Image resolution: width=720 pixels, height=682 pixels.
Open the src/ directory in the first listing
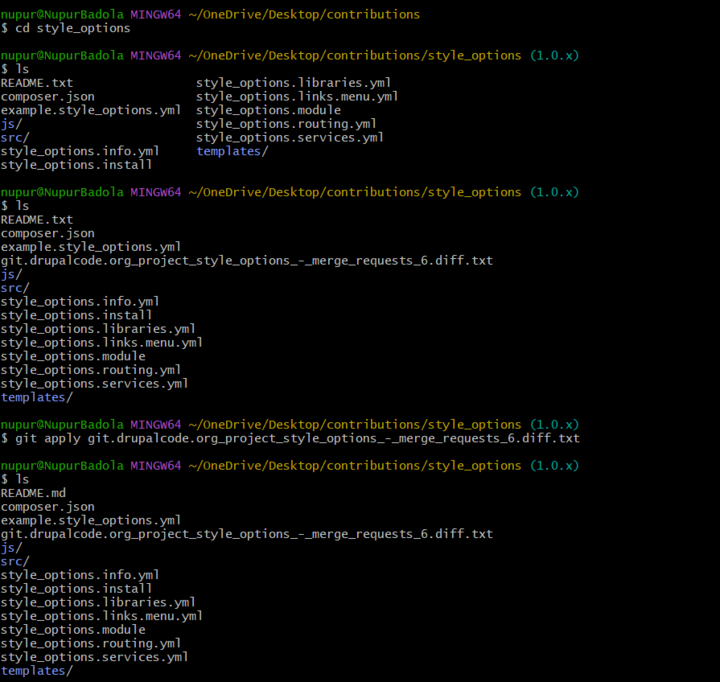[15, 137]
